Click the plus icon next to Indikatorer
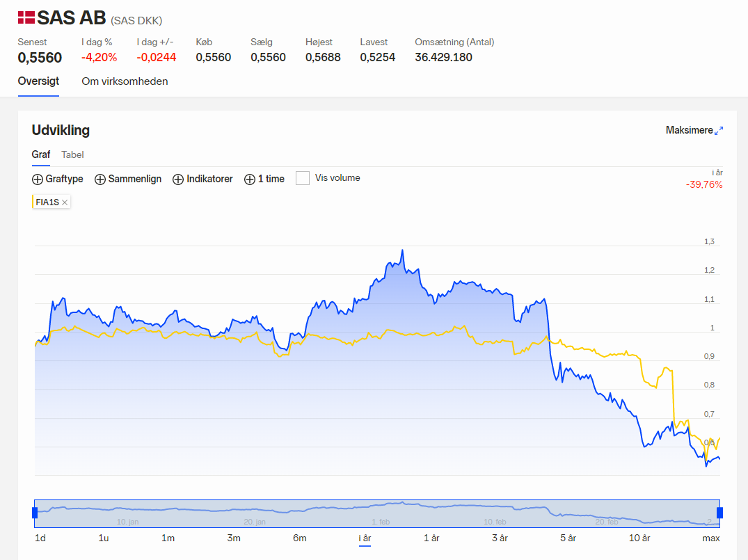 coord(178,179)
